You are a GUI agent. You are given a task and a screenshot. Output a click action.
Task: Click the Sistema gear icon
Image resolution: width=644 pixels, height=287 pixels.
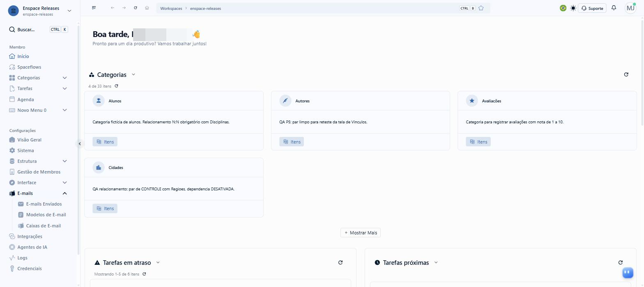tap(12, 150)
